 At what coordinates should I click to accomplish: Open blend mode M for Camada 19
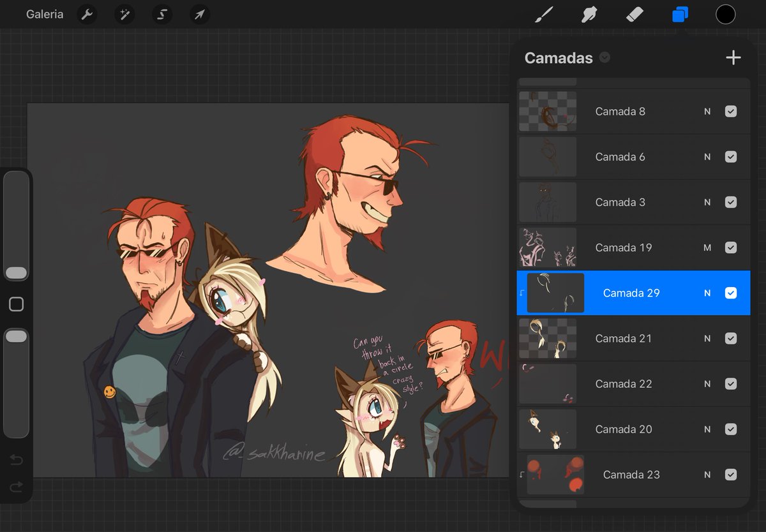click(x=707, y=248)
